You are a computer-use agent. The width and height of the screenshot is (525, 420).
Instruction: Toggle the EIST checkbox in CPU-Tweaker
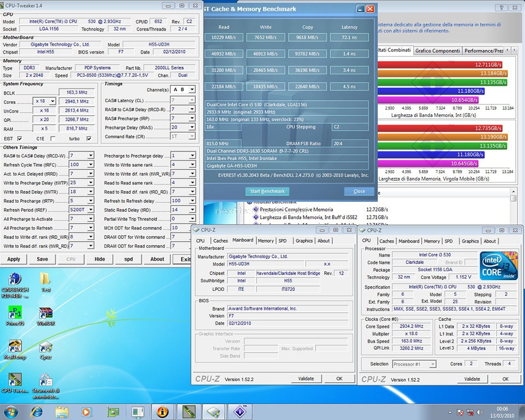coord(20,138)
